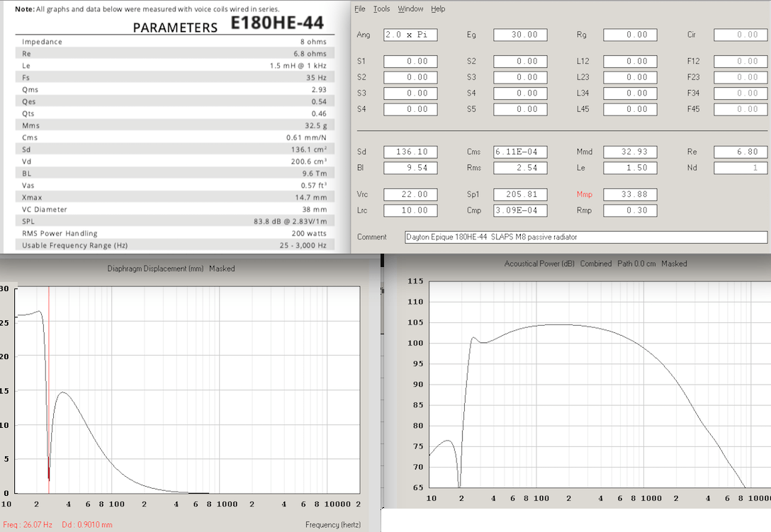Click the red cursor line on displacement graph
The image size is (771, 532).
click(49, 390)
